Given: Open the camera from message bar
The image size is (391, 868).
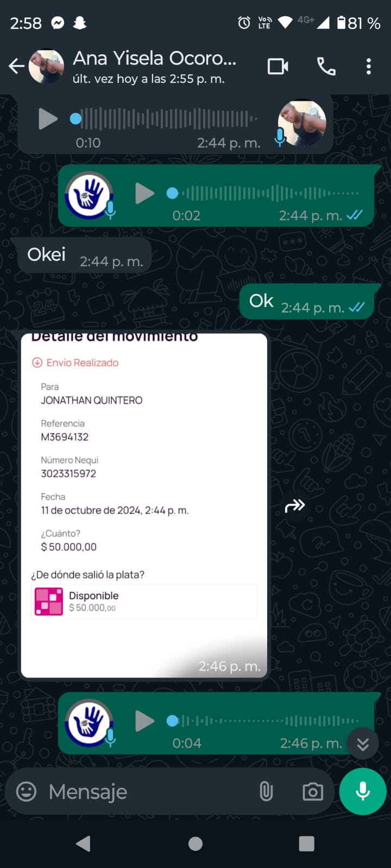Looking at the screenshot, I should pos(313,792).
